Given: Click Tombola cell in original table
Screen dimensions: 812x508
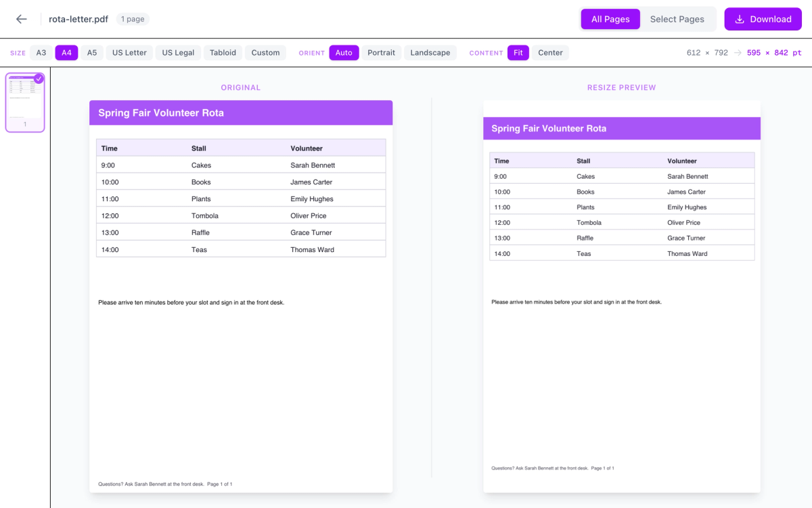Looking at the screenshot, I should tap(205, 216).
